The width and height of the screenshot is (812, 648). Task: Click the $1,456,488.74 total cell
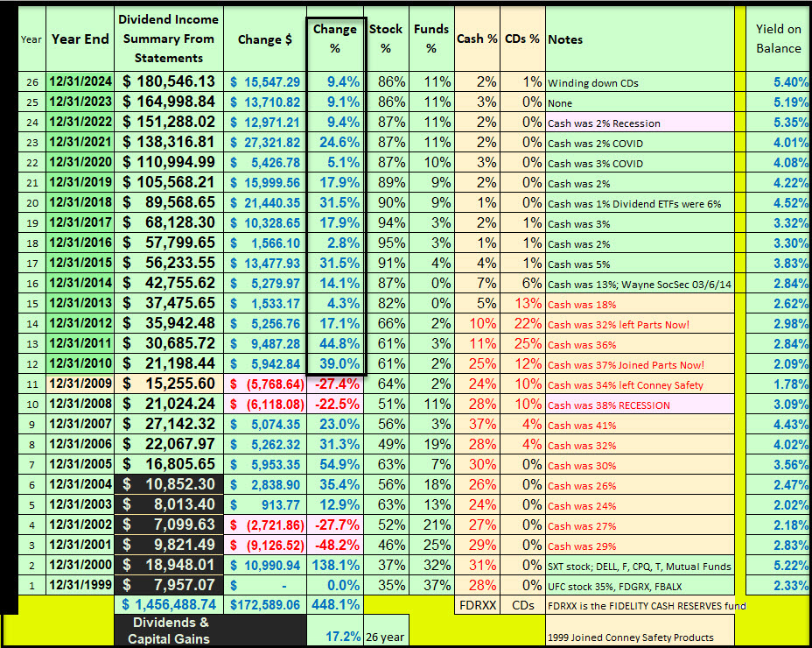coord(168,604)
